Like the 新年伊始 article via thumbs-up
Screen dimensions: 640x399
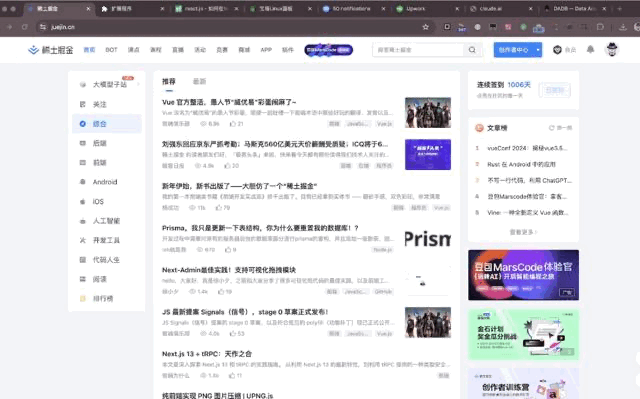coord(219,208)
